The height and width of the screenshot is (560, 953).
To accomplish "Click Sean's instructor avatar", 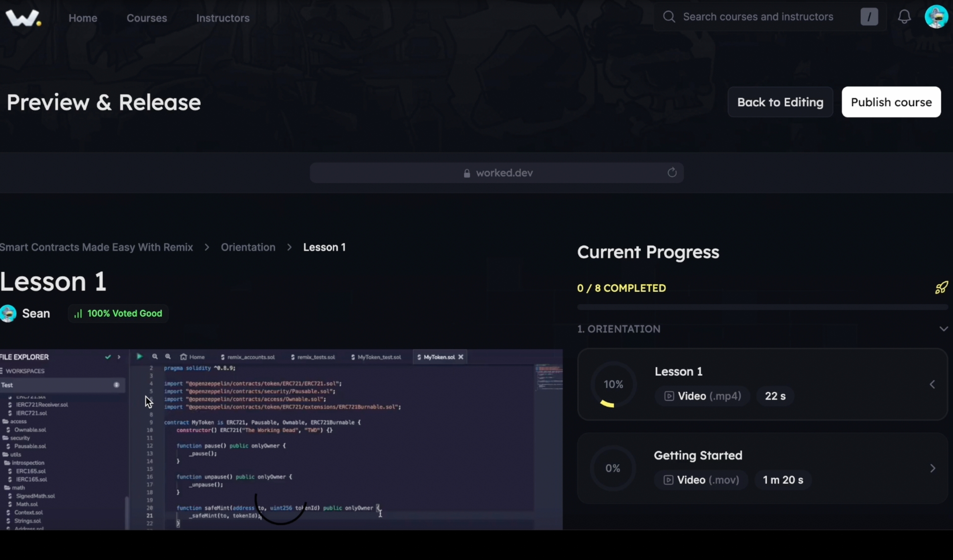I will (x=8, y=313).
